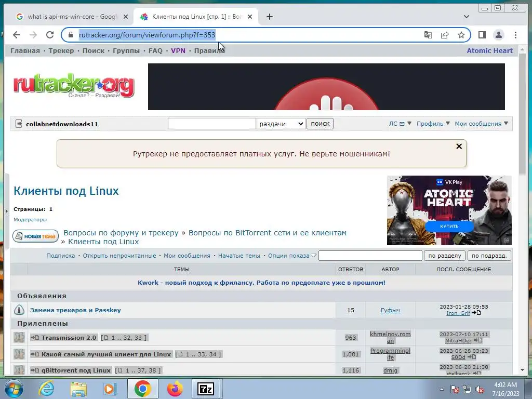532x399 pixels.
Task: Reload the rutracker page
Action: click(x=50, y=35)
